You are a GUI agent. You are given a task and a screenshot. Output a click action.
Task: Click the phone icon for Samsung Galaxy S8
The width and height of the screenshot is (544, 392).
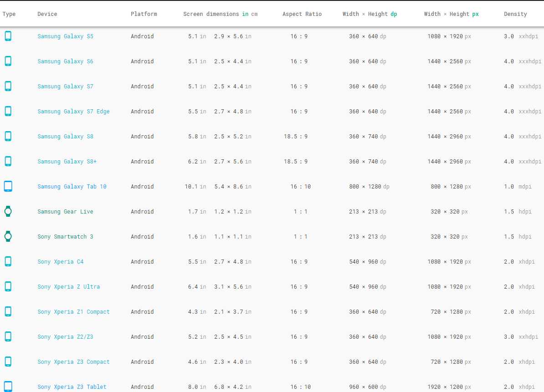point(8,136)
